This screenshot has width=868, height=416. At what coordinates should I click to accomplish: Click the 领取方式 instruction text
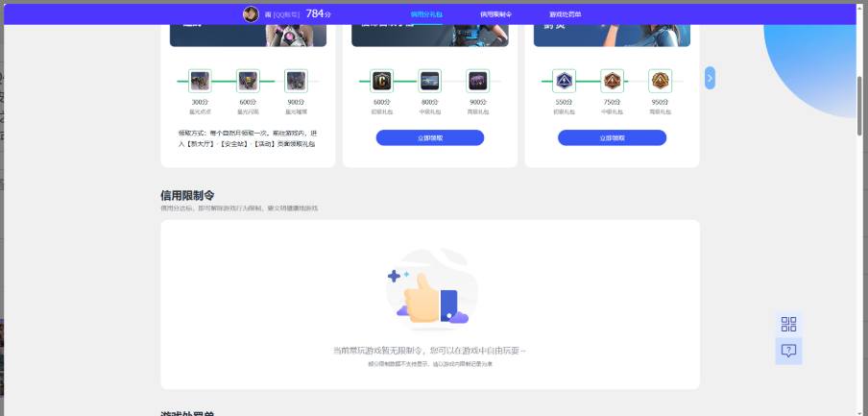coord(248,138)
